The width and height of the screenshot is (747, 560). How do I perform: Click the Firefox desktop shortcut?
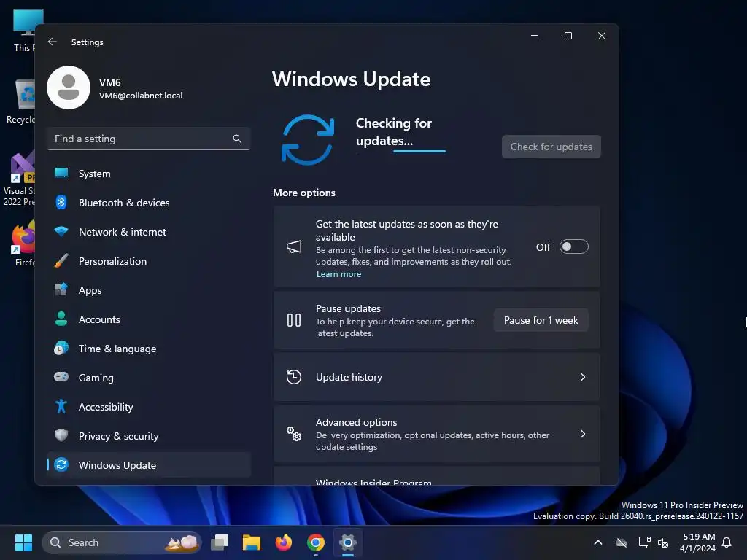click(23, 244)
